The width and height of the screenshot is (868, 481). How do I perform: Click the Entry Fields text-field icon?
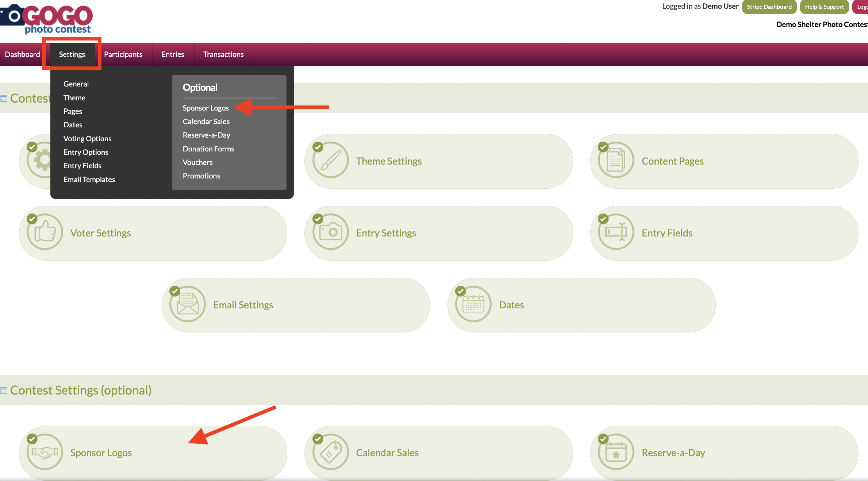[616, 232]
